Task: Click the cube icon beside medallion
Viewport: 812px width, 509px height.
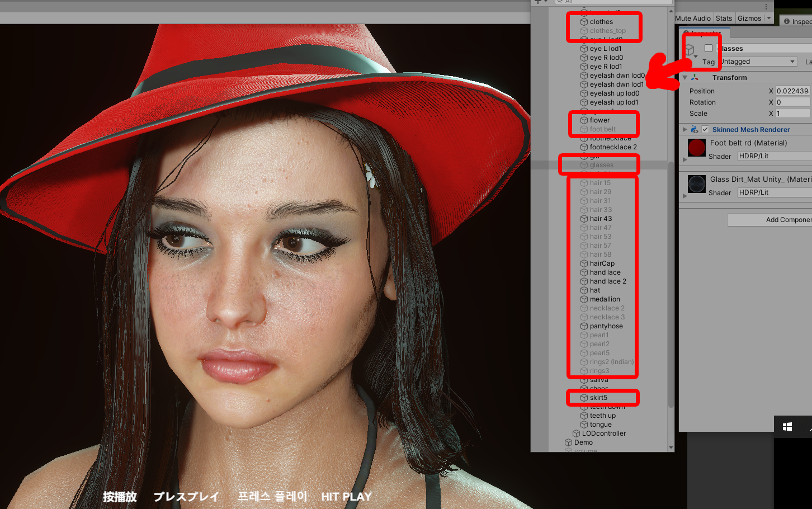Action: [x=584, y=299]
